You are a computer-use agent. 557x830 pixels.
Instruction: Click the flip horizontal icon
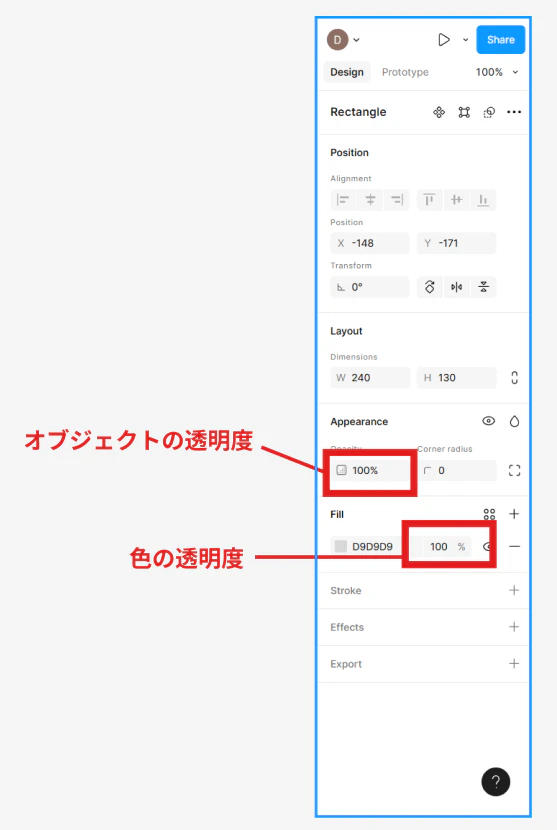[456, 287]
